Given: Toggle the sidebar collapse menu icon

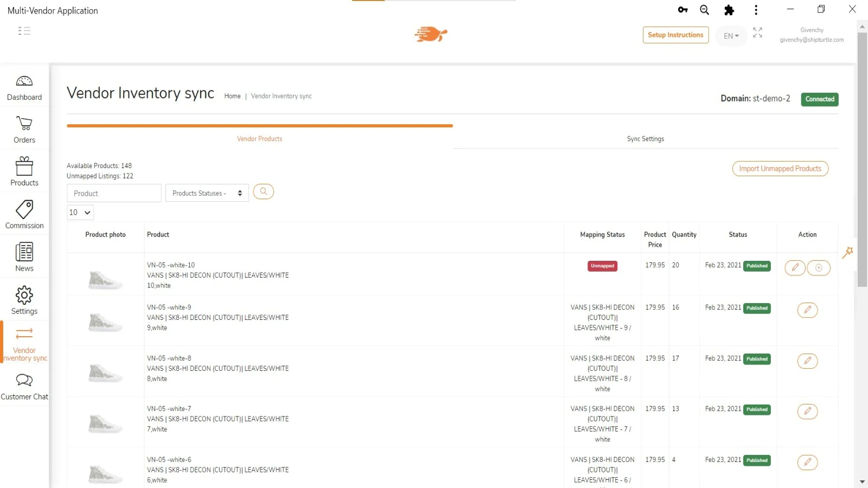Looking at the screenshot, I should [24, 31].
